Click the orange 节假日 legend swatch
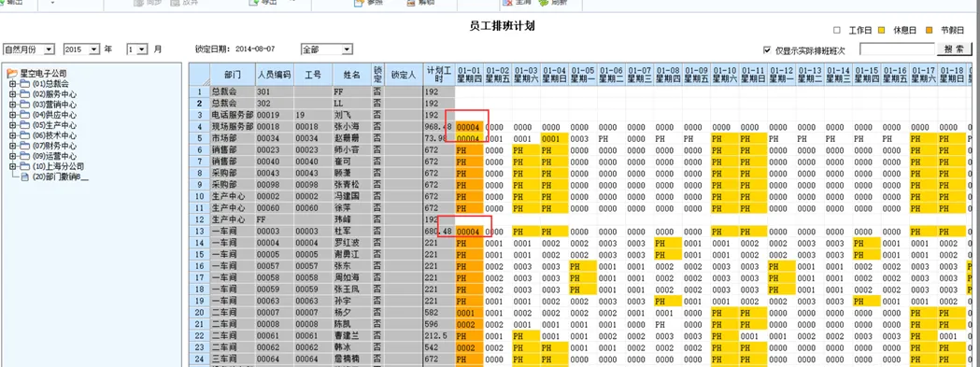The image size is (980, 367). tap(930, 30)
